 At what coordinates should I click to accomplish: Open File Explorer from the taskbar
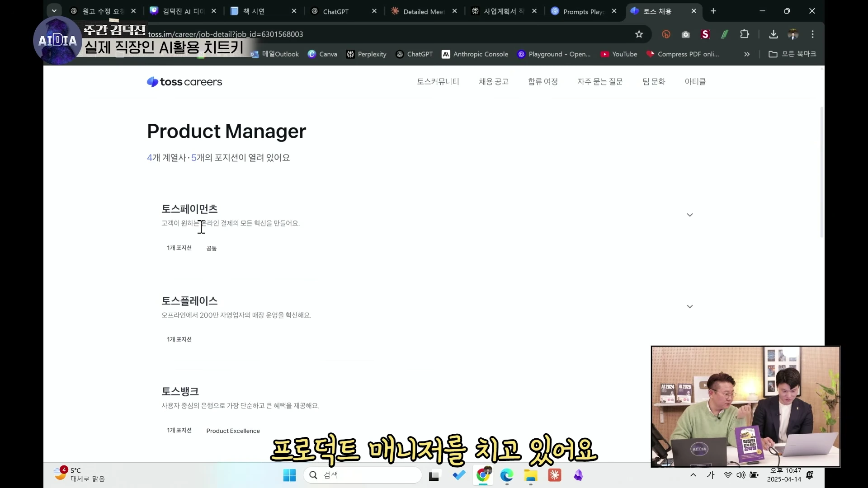[530, 475]
